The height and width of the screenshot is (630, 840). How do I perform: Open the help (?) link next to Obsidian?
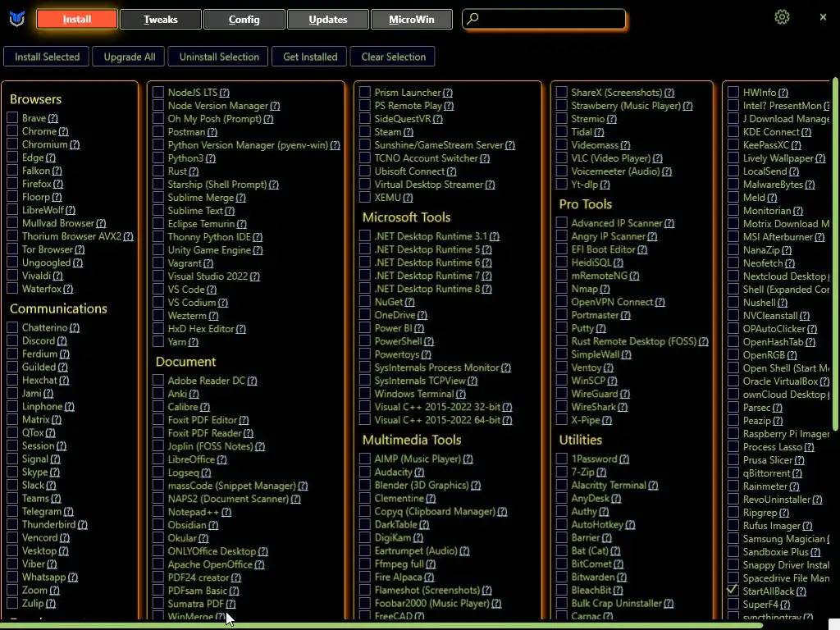pyautogui.click(x=213, y=525)
